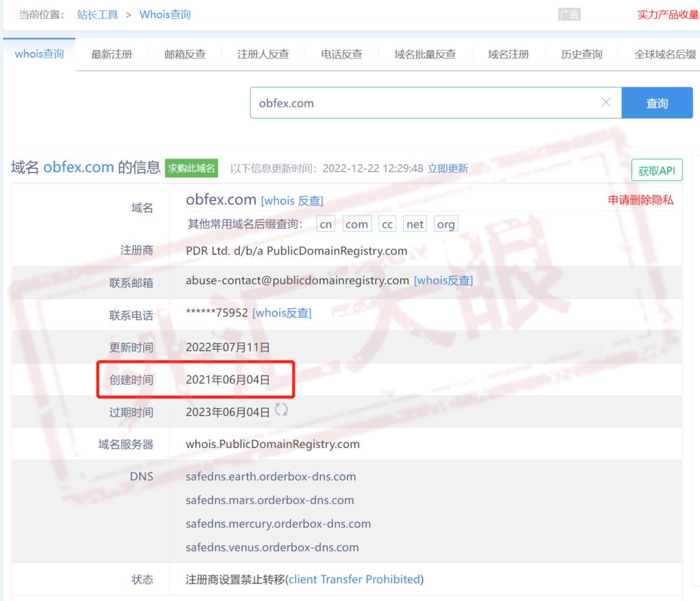Click the abuse-contact@publicdomainregistry.com email text

[297, 280]
